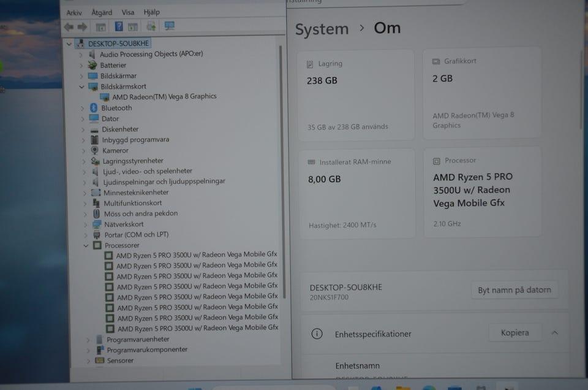Expand the Kameror category arrow
Screen dimensions: 588x390
(84, 151)
